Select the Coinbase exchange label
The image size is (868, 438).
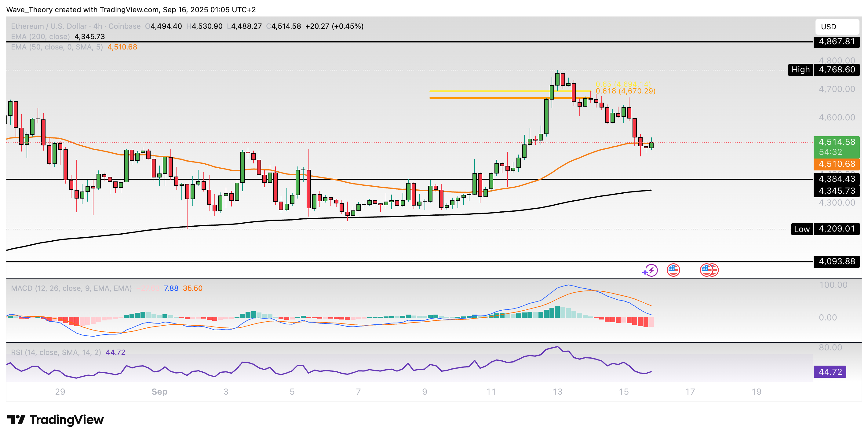(x=125, y=26)
